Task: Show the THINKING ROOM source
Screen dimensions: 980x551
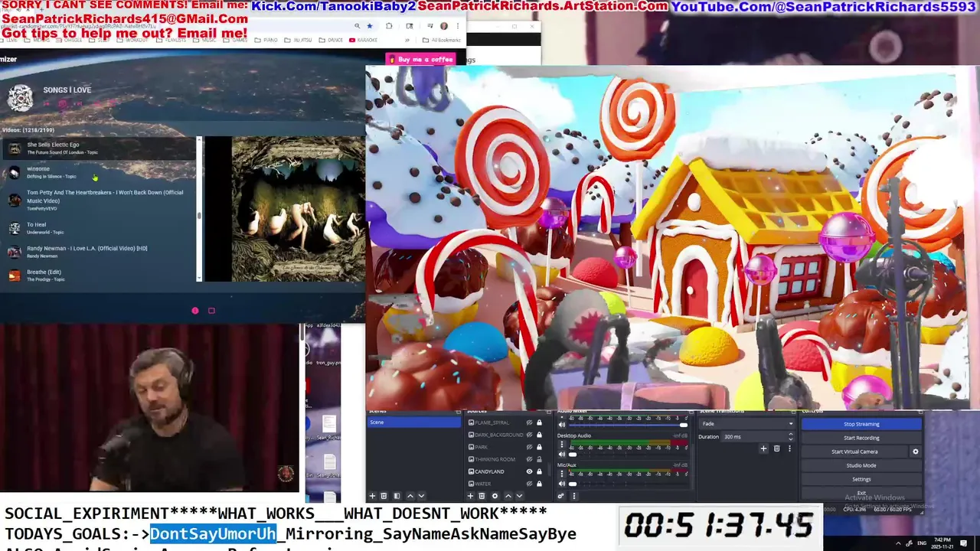Action: coord(529,459)
